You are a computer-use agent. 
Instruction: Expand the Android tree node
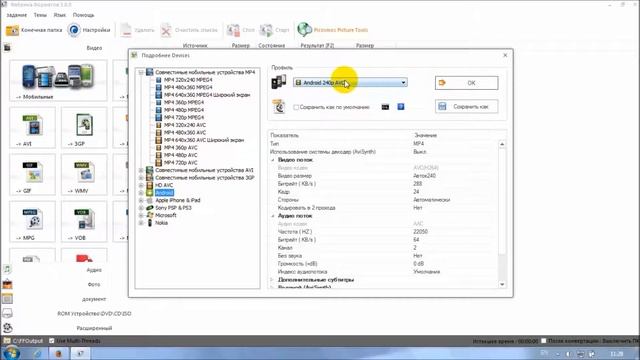pyautogui.click(x=141, y=193)
